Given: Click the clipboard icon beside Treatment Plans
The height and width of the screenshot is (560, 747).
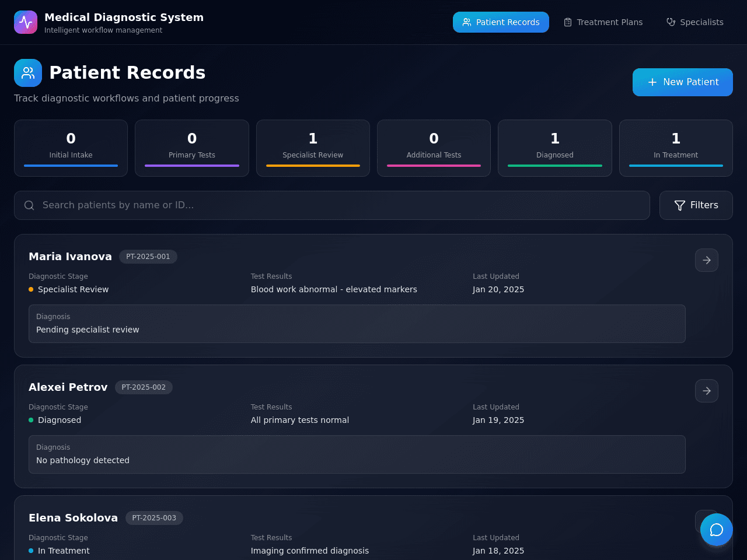Looking at the screenshot, I should [568, 22].
